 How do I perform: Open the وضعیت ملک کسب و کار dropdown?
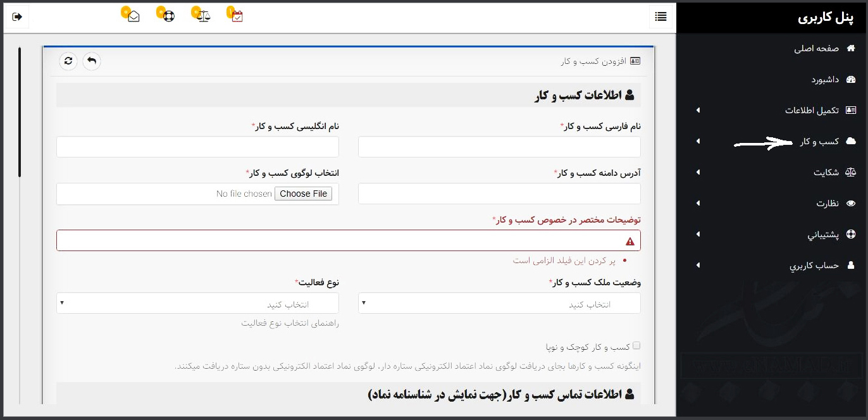tap(499, 303)
